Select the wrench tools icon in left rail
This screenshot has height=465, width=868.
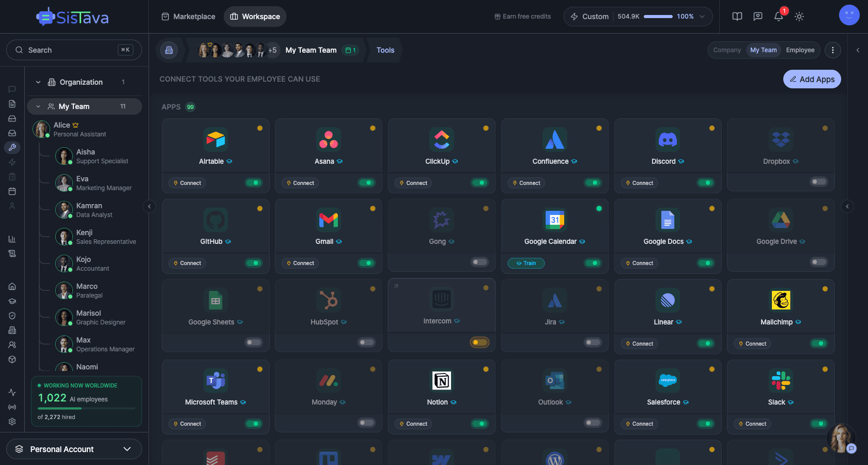[12, 147]
